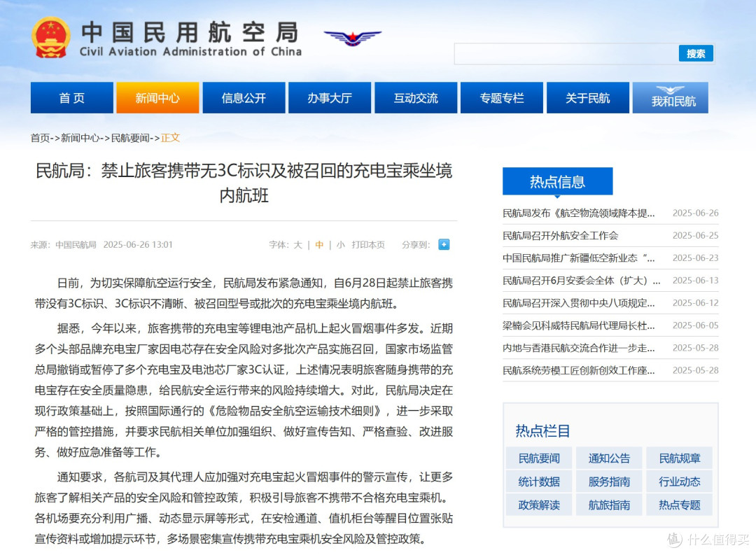
Task: Select the 热点信息 tab header
Action: (557, 181)
